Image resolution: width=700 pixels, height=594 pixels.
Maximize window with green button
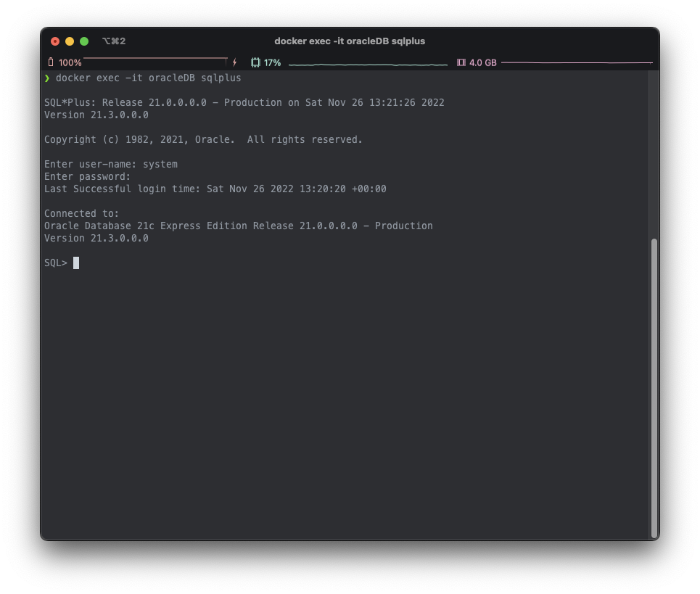pos(84,41)
